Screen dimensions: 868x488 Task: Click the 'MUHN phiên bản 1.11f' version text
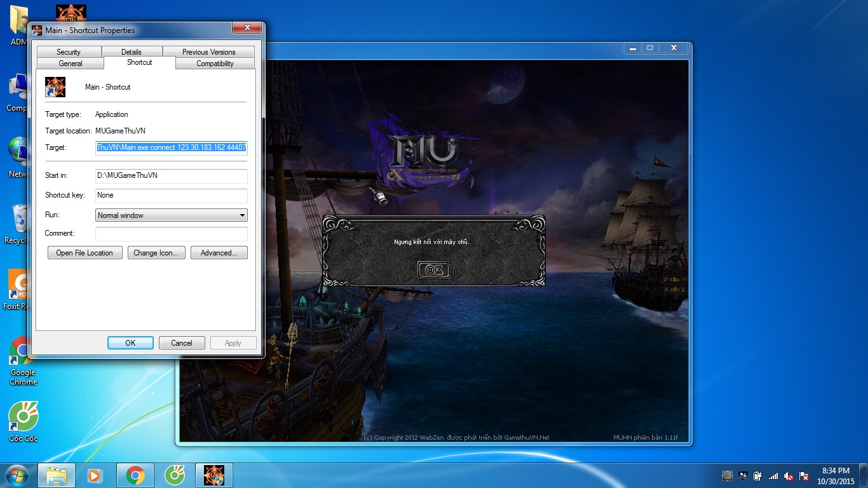(x=646, y=437)
